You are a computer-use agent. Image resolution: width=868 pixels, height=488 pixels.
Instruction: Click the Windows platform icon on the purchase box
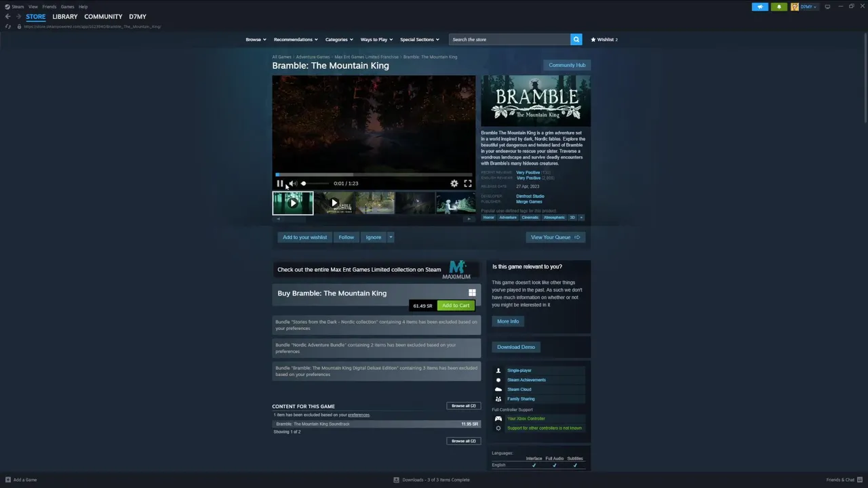(472, 293)
